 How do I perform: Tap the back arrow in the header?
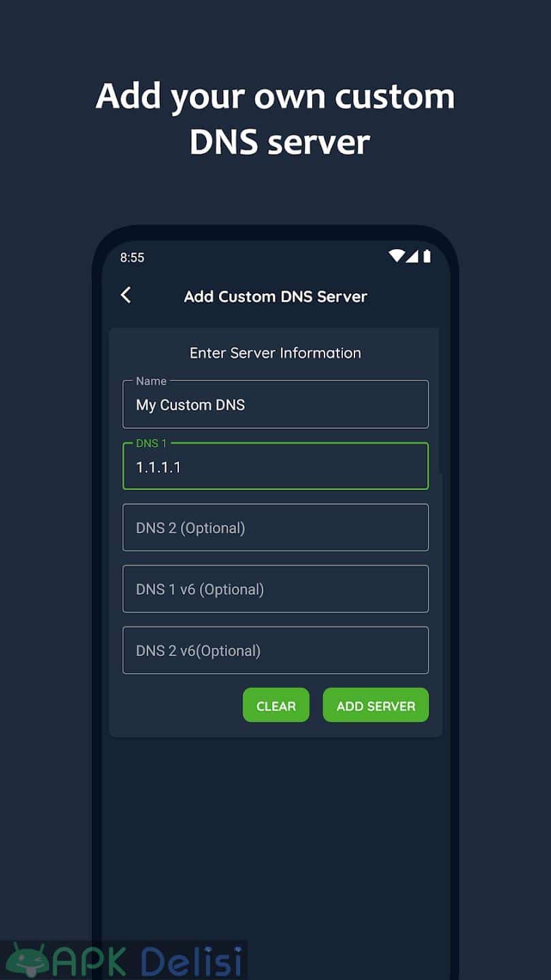(126, 295)
